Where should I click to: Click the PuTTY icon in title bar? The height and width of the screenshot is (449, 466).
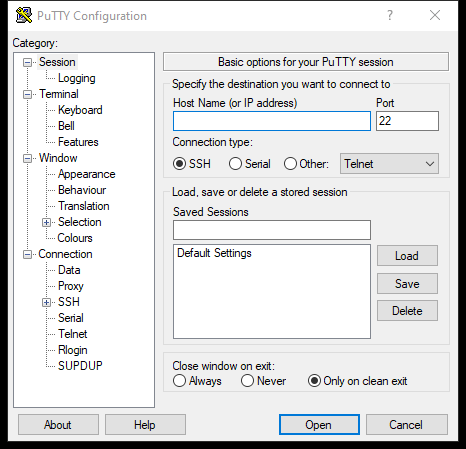point(24,15)
